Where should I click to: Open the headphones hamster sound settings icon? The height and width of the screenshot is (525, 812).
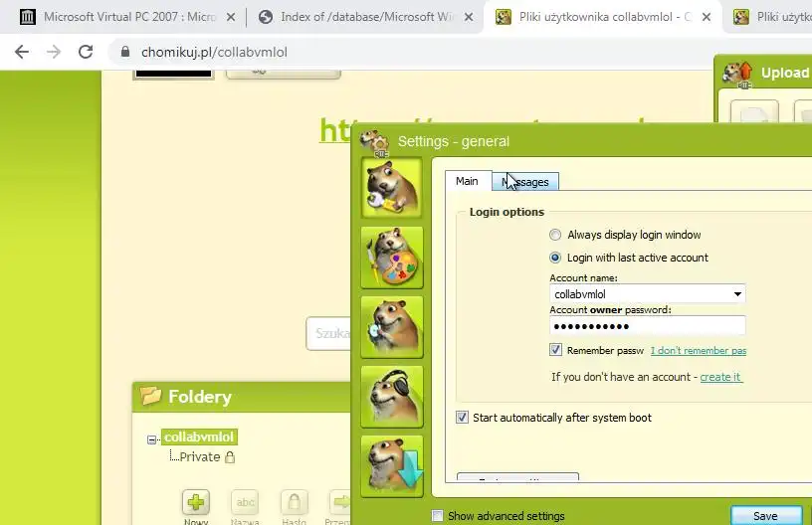[x=392, y=397]
